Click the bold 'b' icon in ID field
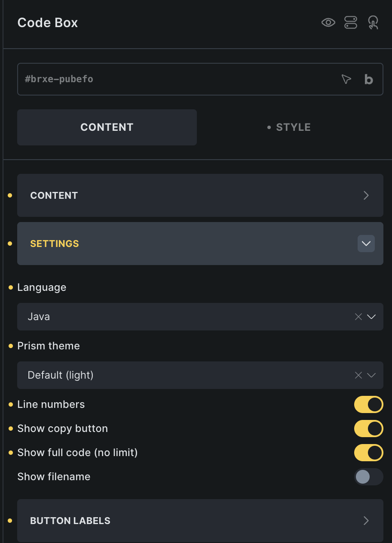 coord(368,79)
